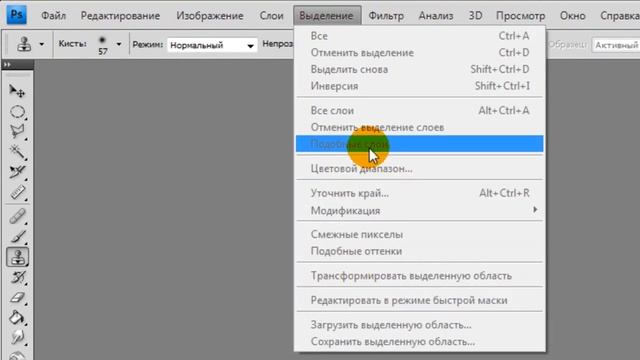Open the Режим Нормальный mode dropdown
This screenshot has width=640, height=360.
pos(212,45)
